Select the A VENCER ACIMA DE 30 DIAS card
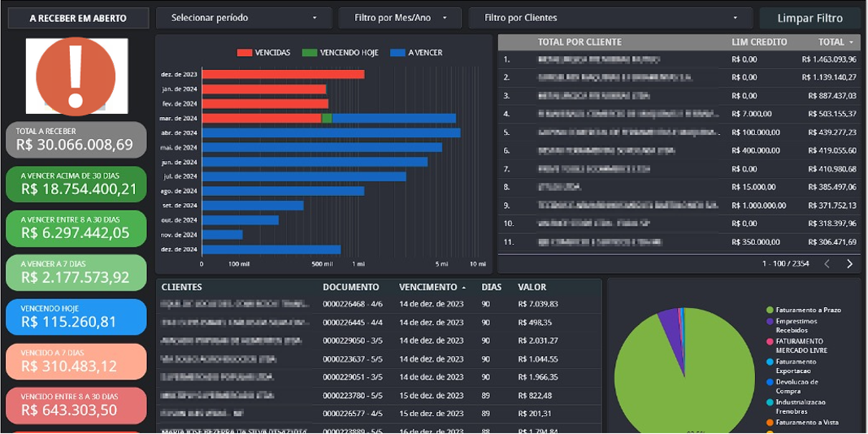The height and width of the screenshot is (434, 868). pyautogui.click(x=76, y=184)
